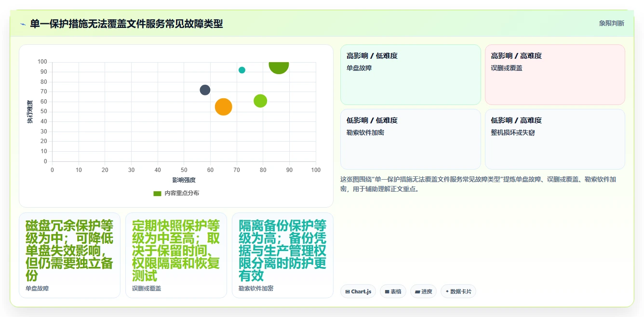Open the 高影响 / 高难度 quadrant card
The width and height of the screenshot is (644, 317).
point(555,75)
